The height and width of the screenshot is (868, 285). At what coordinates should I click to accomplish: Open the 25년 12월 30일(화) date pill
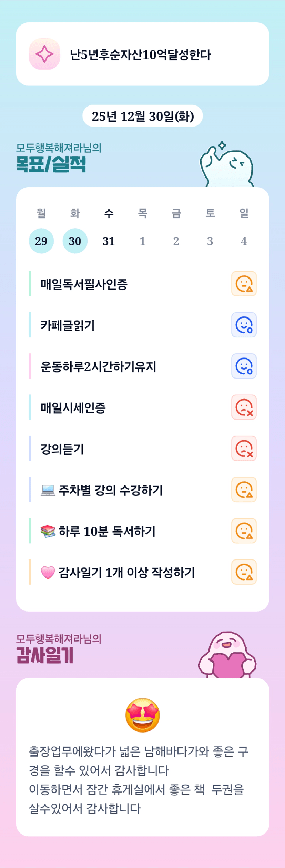pyautogui.click(x=143, y=116)
